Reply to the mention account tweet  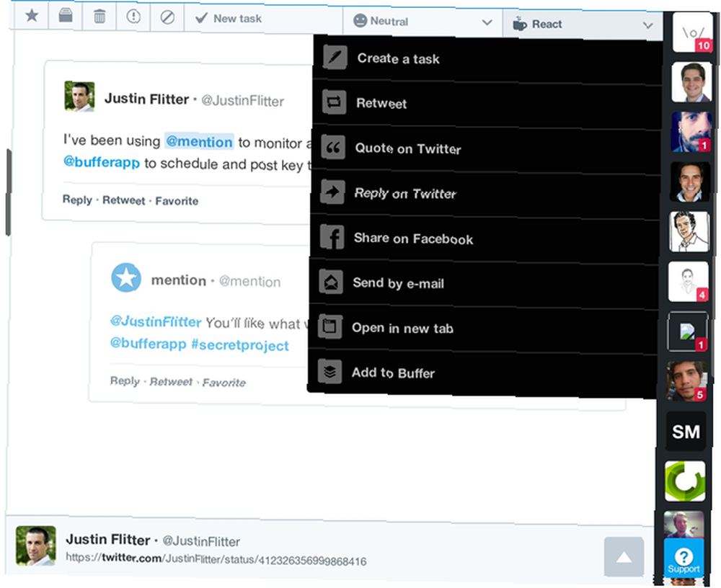125,380
